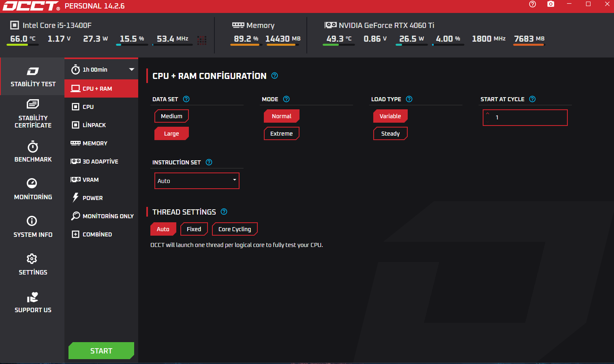
Task: Click the OCCT logo in the title bar
Action: [31, 6]
